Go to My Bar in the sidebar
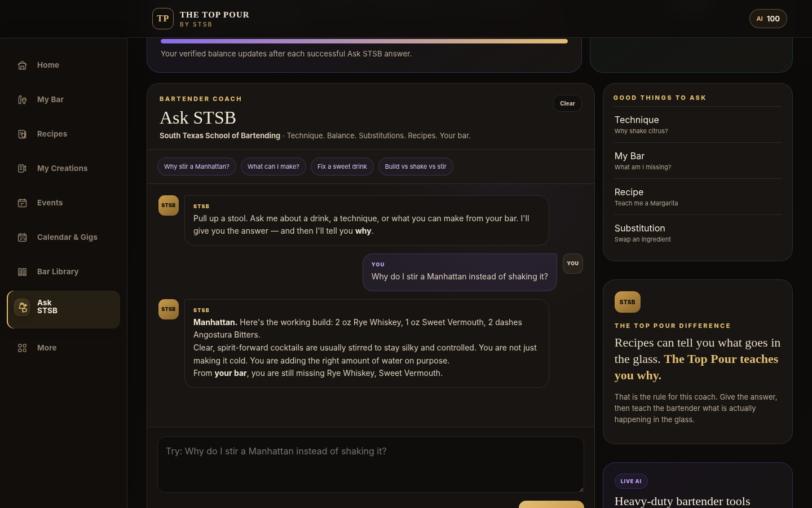This screenshot has width=812, height=508. coord(50,100)
